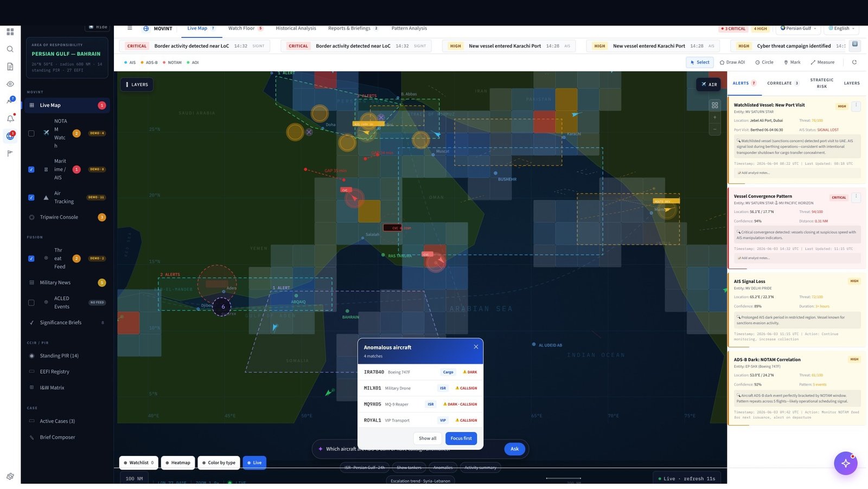Switch to the STRATEGIC RISK panel tab
Viewport: 868px width, 489px height.
coord(822,83)
